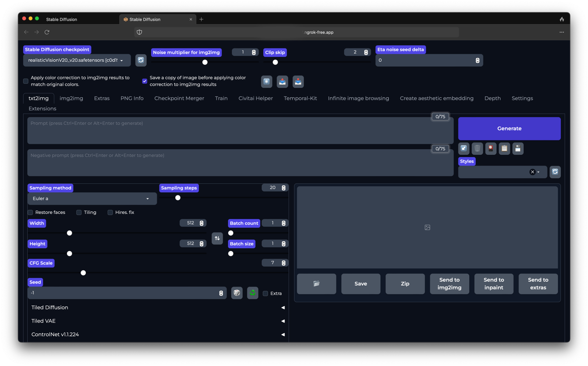Reload the browser page

pos(47,32)
